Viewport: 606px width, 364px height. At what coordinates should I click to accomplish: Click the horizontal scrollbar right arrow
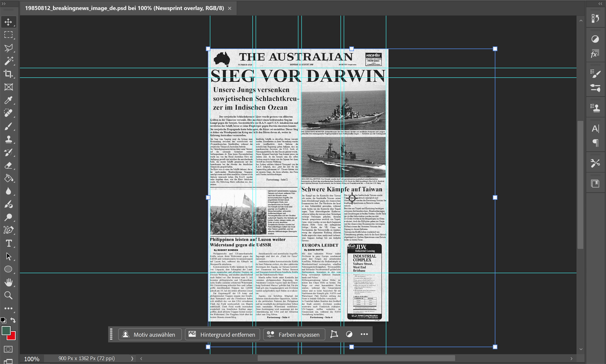coord(571,359)
